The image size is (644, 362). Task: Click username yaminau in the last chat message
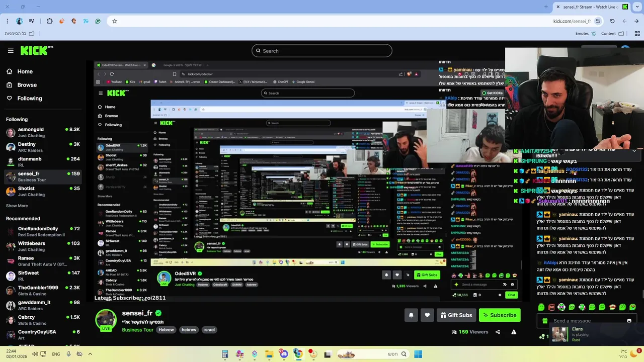[x=568, y=280]
